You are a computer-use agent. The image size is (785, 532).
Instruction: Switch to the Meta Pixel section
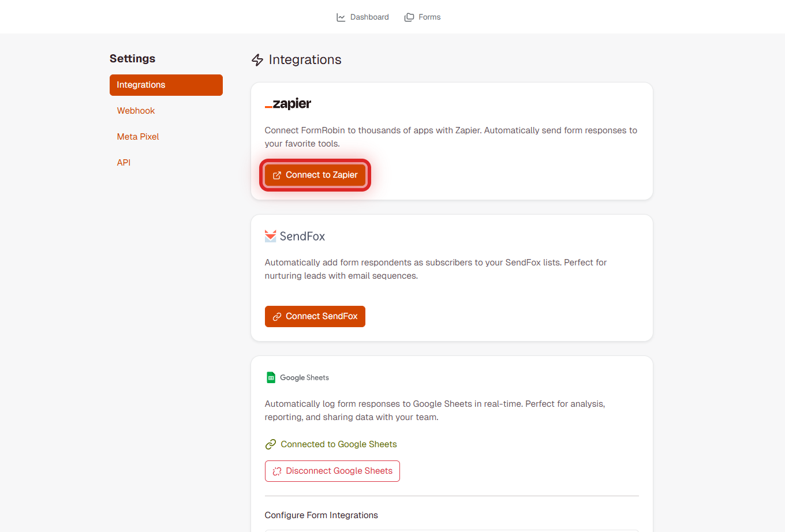138,136
